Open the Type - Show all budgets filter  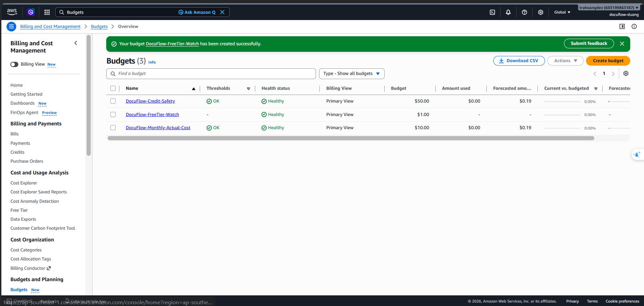(351, 74)
